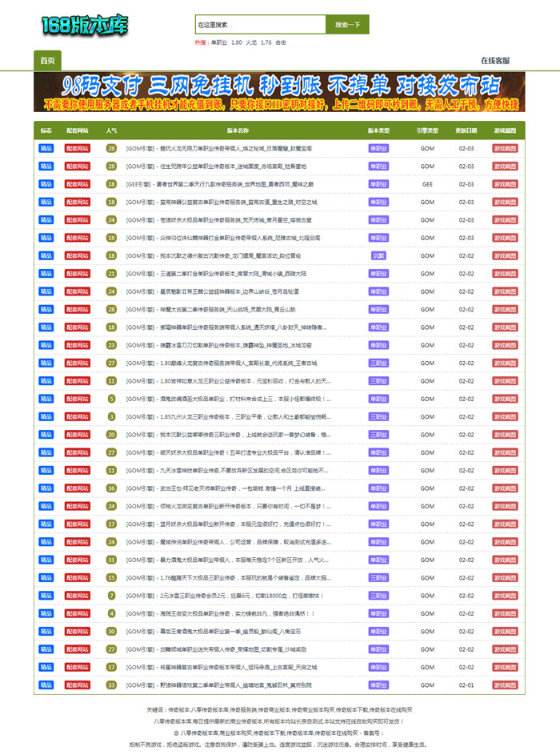Screen dimensions: 560x755
Task: Open the GEE引擎 勇者世界第二季 version link
Action: coord(220,184)
